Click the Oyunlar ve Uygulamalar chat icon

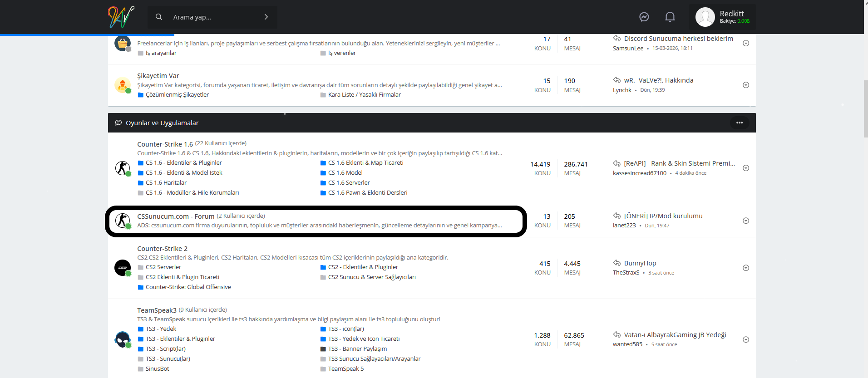pos(118,123)
